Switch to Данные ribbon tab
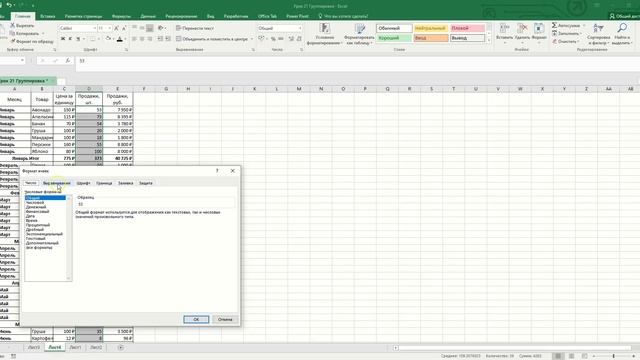The image size is (640, 360). click(x=148, y=16)
